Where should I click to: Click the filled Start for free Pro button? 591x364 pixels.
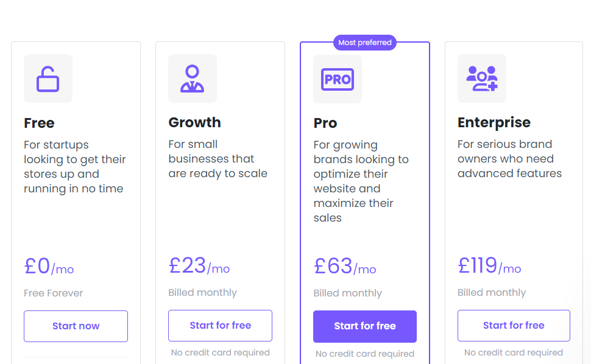pyautogui.click(x=365, y=326)
